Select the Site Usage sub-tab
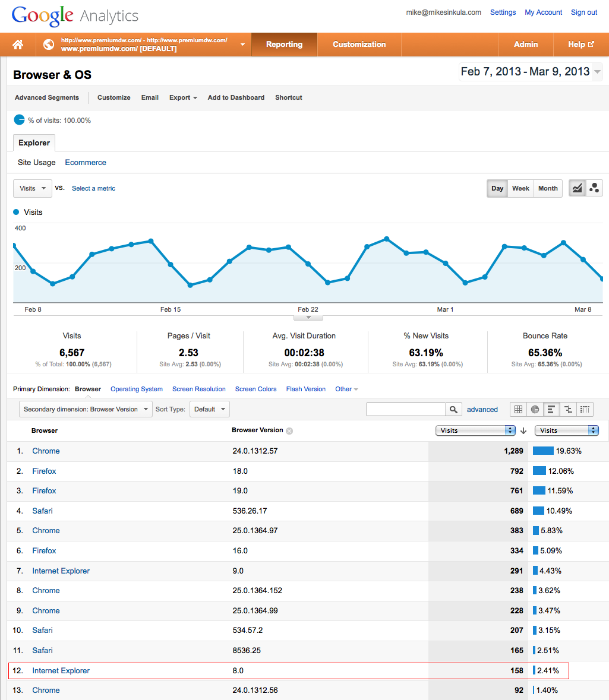This screenshot has height=700, width=609. pos(37,163)
